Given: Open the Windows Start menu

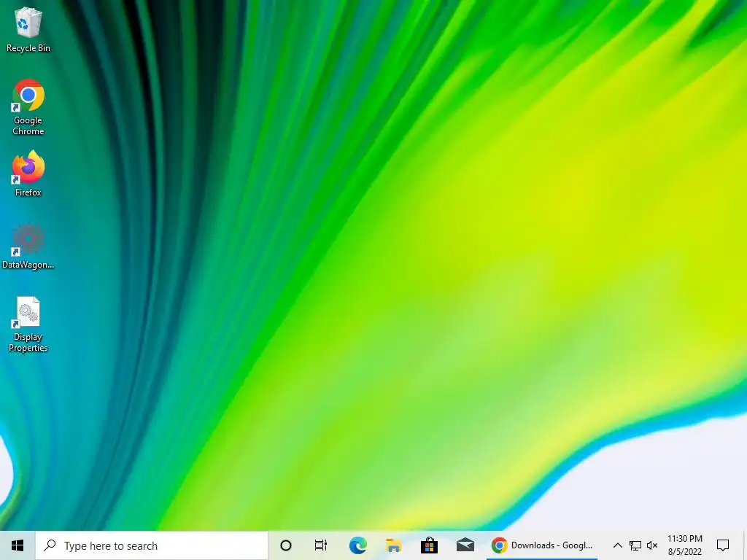Looking at the screenshot, I should pyautogui.click(x=18, y=545).
